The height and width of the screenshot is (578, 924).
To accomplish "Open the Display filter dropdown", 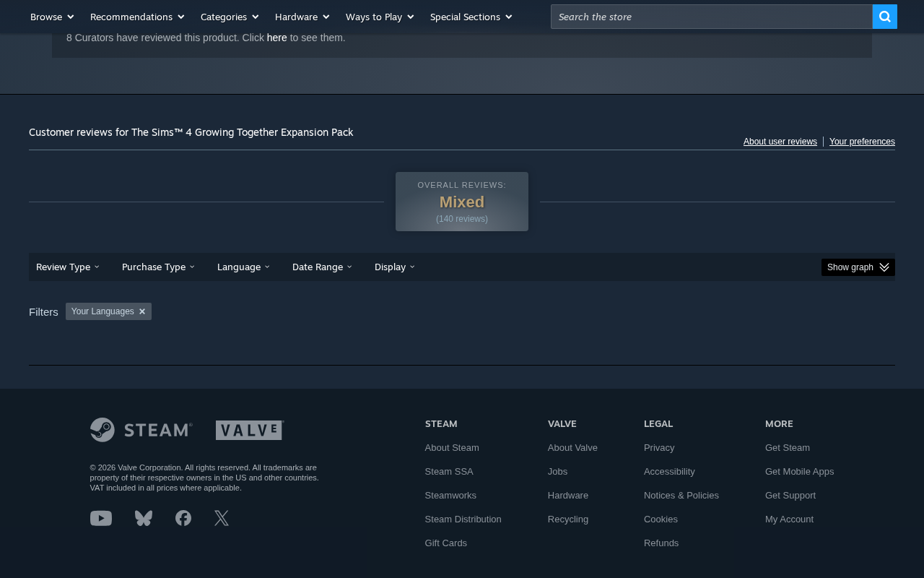I will [x=395, y=267].
